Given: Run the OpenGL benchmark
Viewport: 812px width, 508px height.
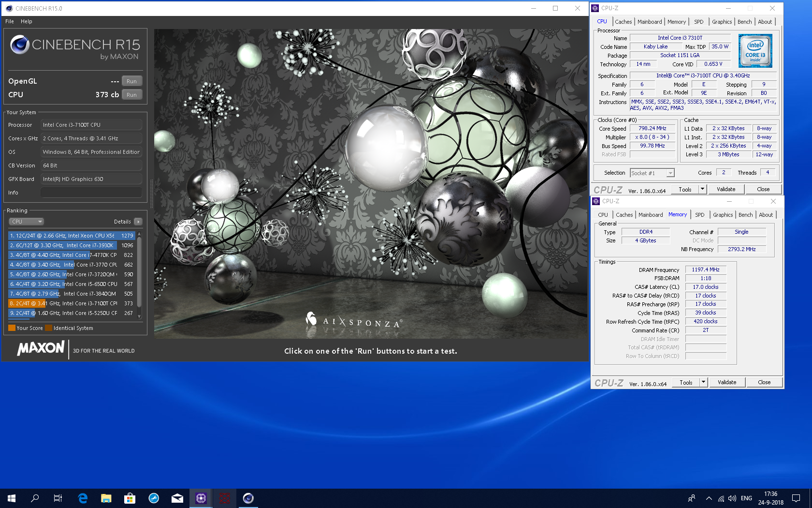Looking at the screenshot, I should click(x=132, y=81).
